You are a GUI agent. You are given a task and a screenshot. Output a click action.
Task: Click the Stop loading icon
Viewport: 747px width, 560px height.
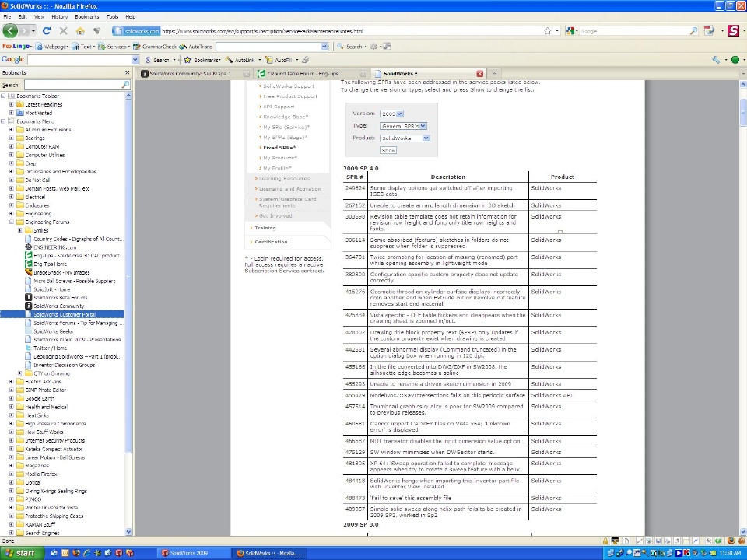pos(63,31)
